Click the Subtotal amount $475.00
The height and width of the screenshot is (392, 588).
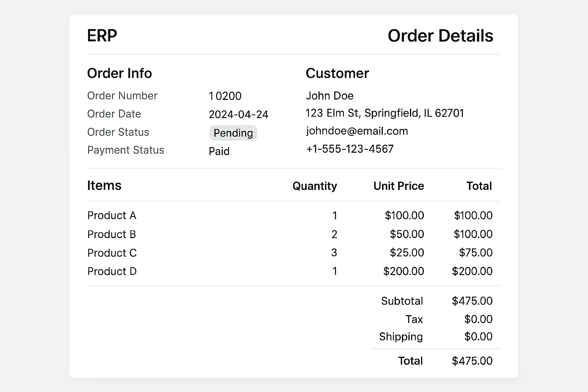click(x=472, y=301)
